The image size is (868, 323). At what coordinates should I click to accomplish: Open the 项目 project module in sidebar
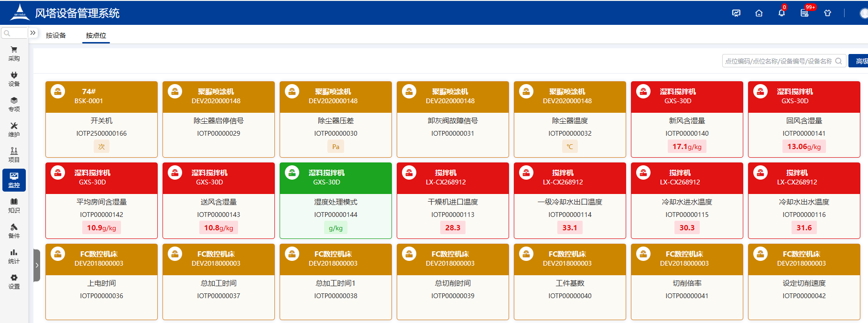point(14,155)
